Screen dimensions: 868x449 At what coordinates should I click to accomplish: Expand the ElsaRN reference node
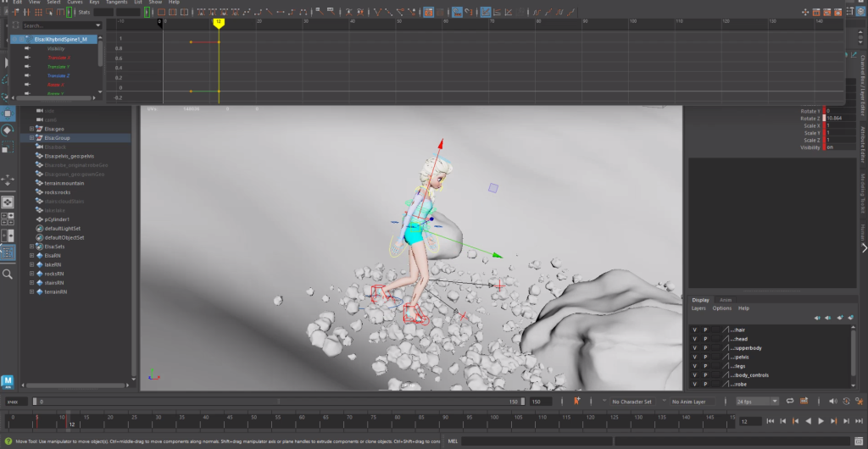pos(31,256)
